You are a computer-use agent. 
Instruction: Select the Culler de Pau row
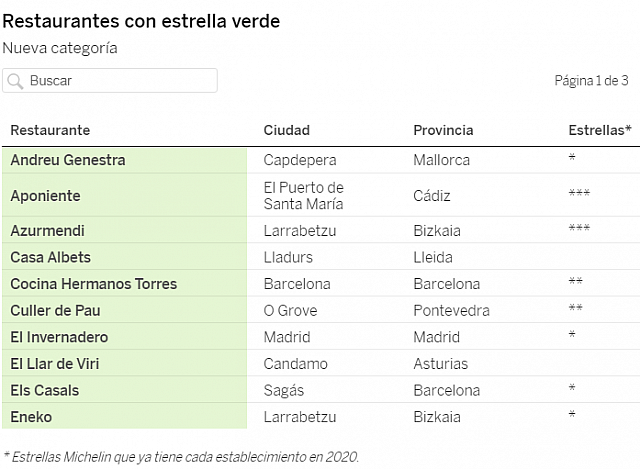56,310
